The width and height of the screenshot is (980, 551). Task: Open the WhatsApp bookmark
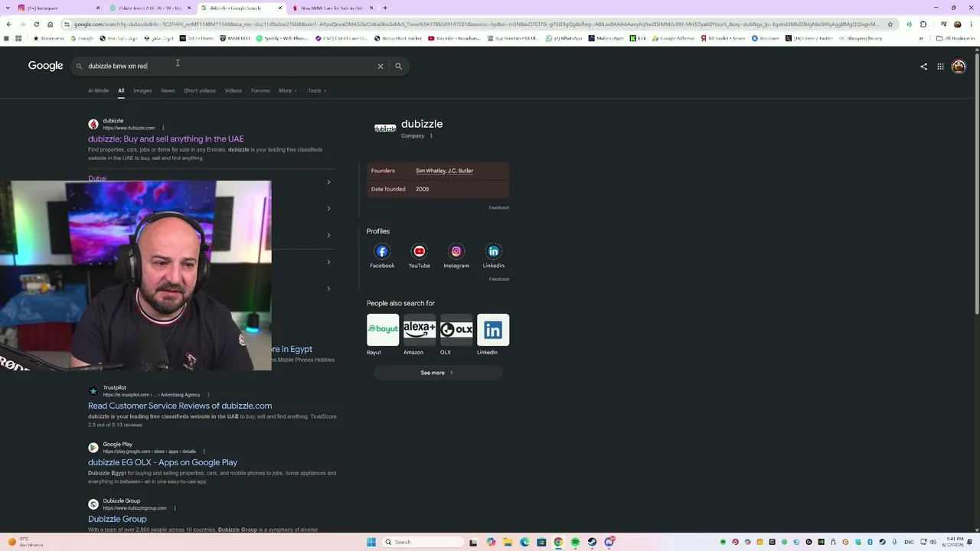click(x=565, y=38)
